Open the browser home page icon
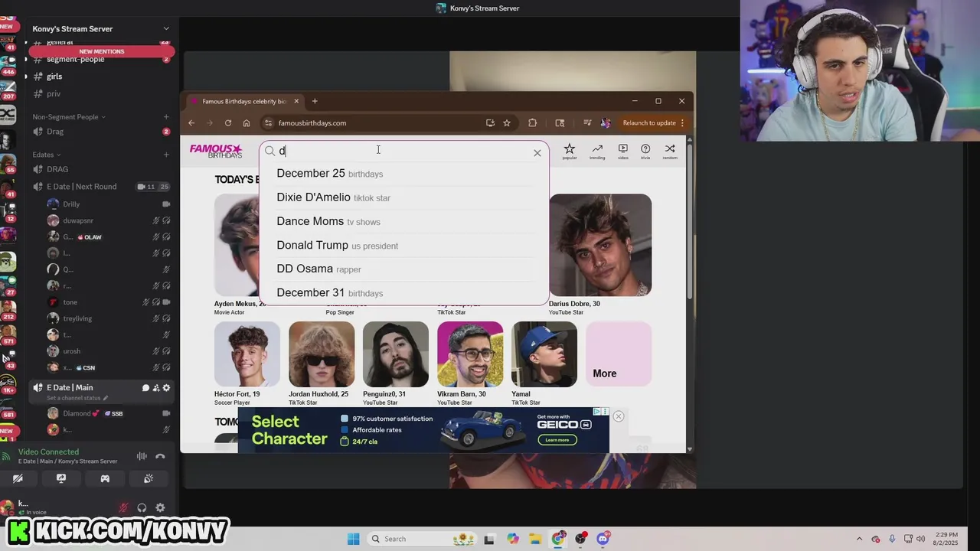 247,122
